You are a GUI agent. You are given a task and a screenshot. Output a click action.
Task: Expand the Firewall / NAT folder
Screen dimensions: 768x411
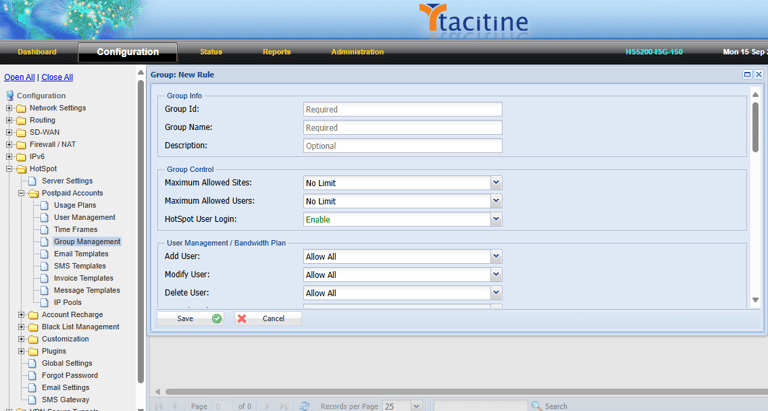tap(9, 145)
